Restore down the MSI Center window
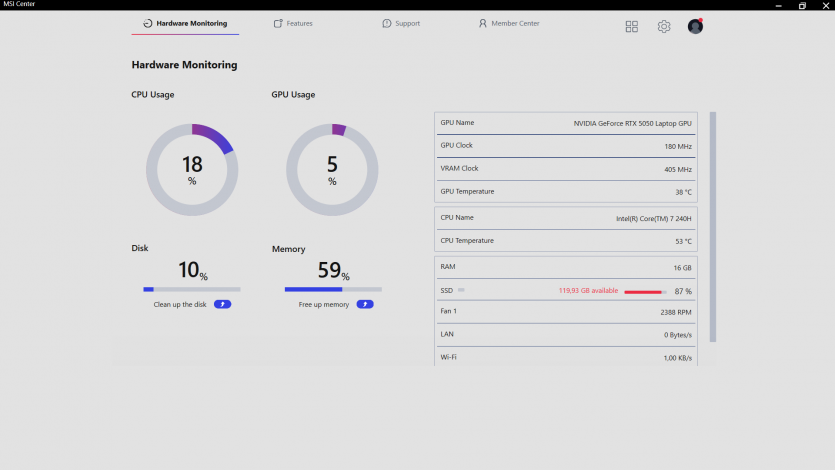Viewport: 835px width, 470px height. click(x=802, y=5)
